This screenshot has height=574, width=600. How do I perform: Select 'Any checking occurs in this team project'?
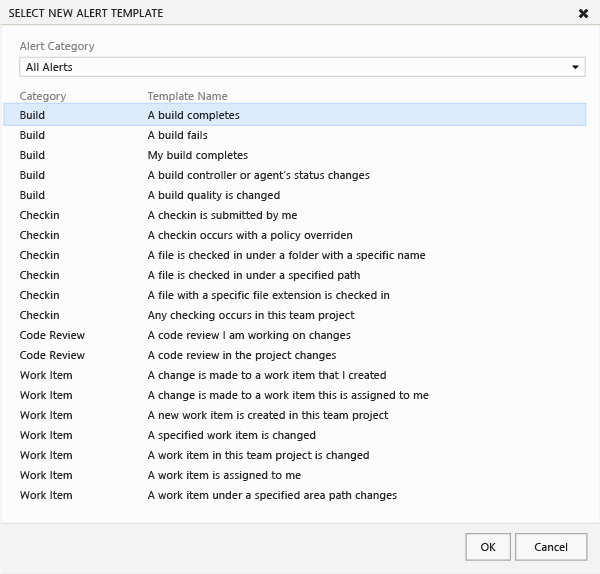(x=295, y=315)
